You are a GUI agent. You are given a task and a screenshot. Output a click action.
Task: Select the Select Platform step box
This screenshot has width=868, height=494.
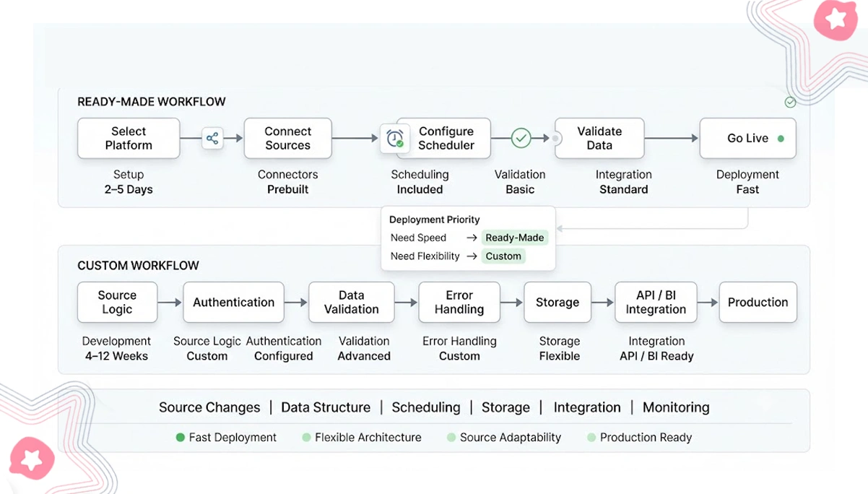point(129,138)
